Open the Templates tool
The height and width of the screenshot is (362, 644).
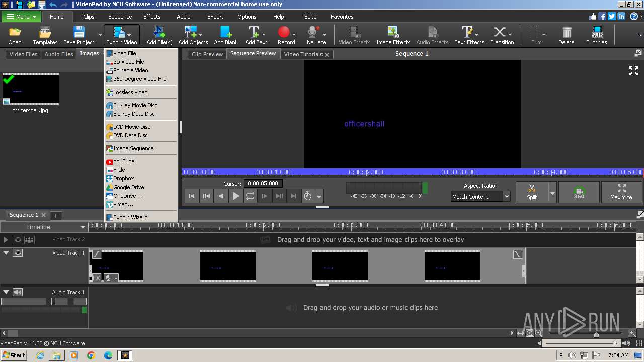45,35
